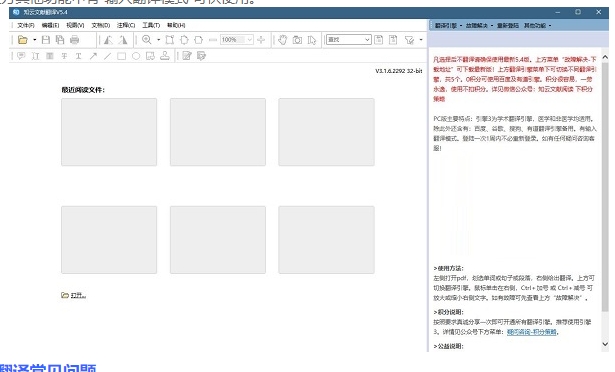Open the last recent file thumbnail in bottom row
Viewport: 615px width, 372px height.
[326, 240]
